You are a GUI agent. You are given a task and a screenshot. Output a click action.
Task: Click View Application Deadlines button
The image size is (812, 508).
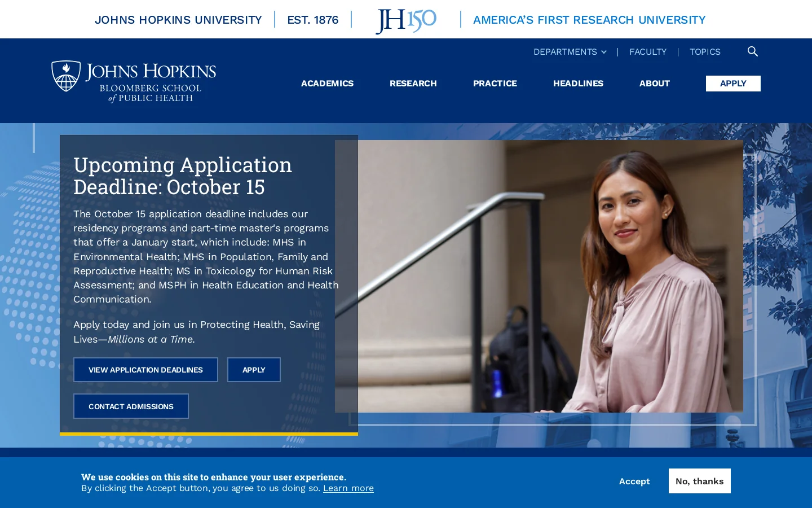pos(145,370)
